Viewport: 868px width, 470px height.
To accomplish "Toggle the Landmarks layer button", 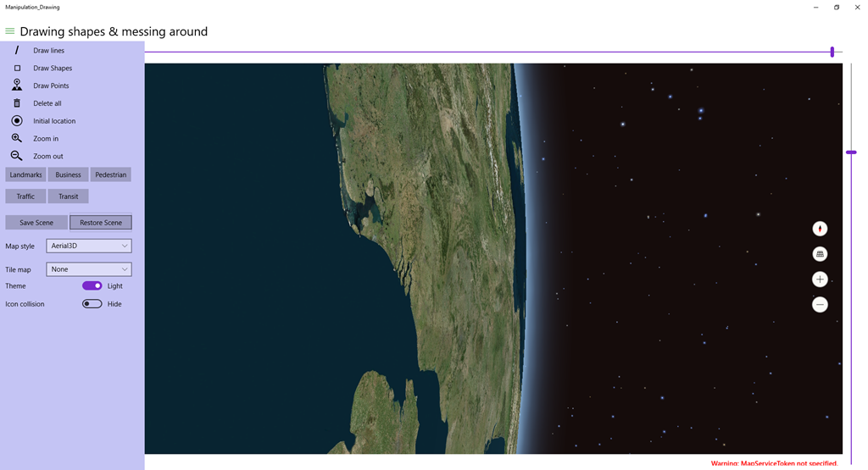I will (x=25, y=174).
